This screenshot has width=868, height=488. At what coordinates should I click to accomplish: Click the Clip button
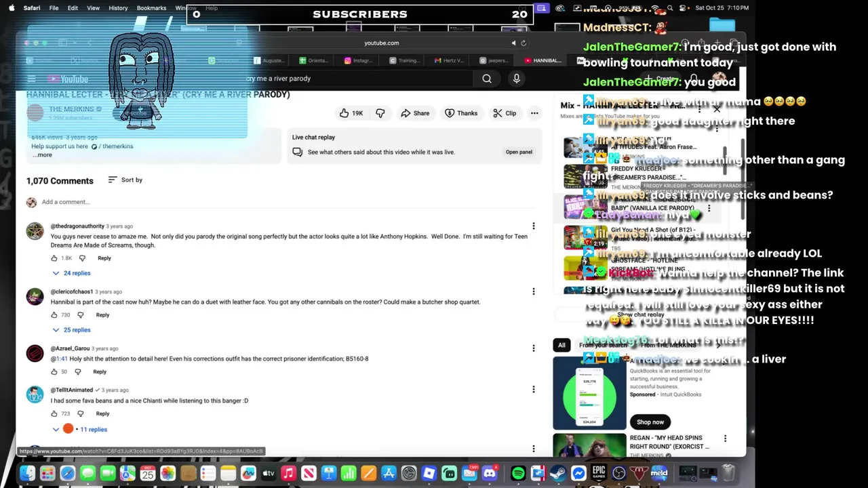(x=505, y=113)
